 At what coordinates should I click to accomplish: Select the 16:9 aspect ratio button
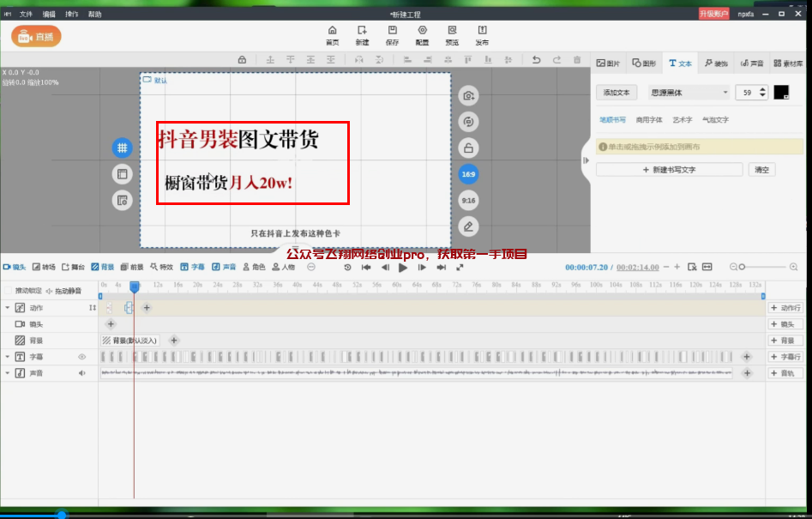[468, 174]
